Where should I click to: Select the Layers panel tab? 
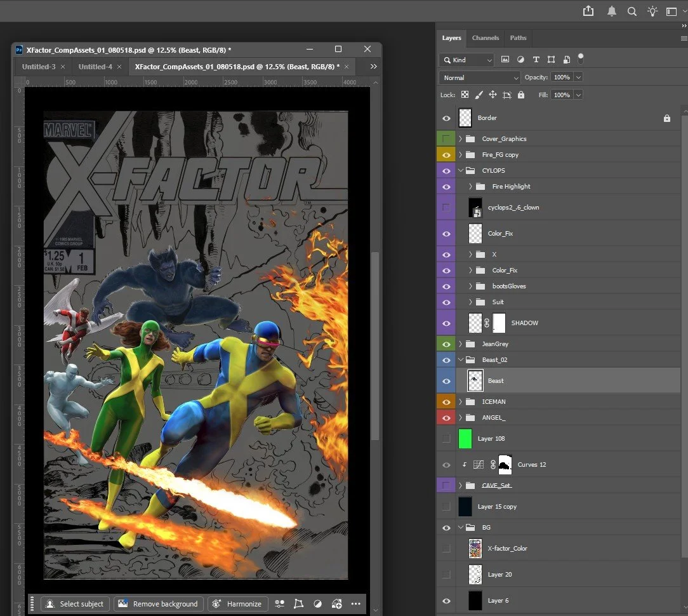pos(451,37)
